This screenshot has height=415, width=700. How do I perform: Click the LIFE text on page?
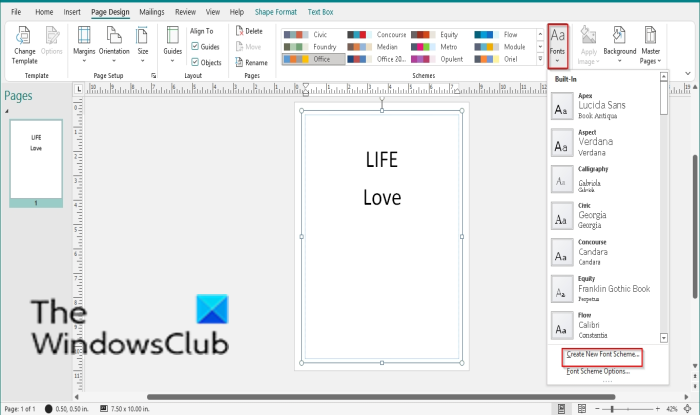(x=382, y=160)
